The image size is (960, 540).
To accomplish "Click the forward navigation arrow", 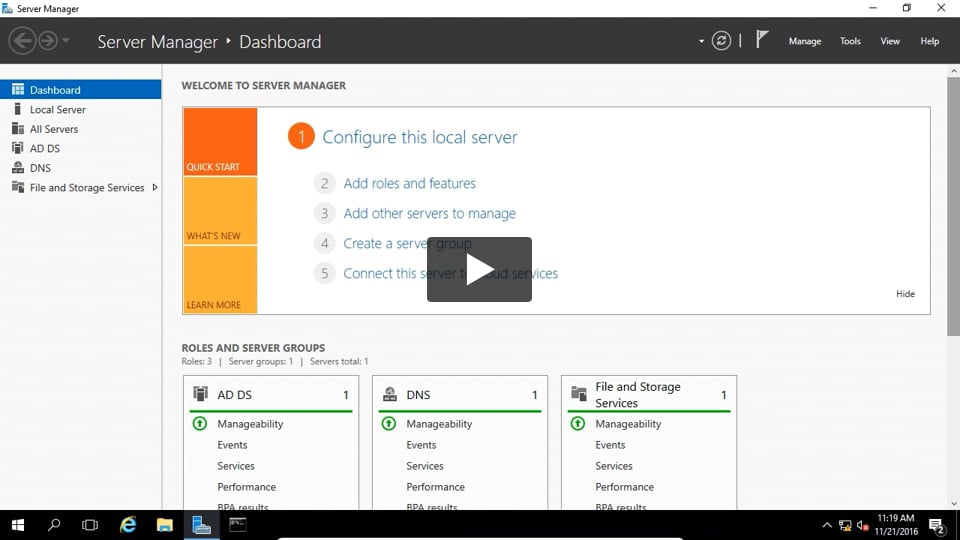I will (x=47, y=41).
